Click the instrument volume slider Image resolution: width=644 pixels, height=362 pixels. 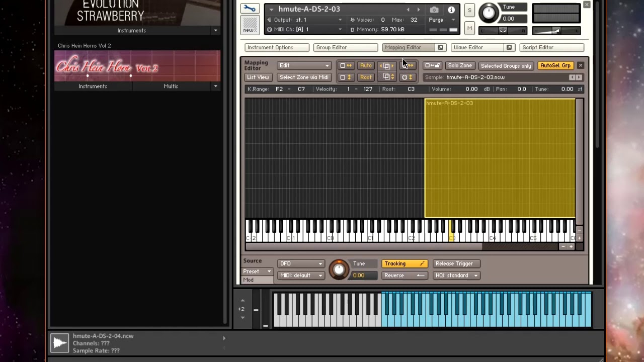(556, 31)
